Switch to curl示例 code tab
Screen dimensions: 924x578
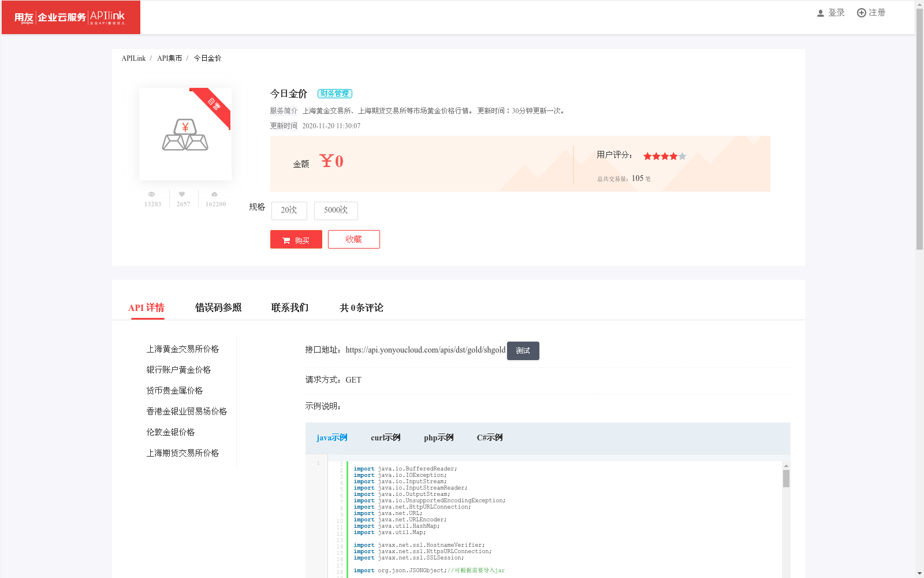coord(386,438)
